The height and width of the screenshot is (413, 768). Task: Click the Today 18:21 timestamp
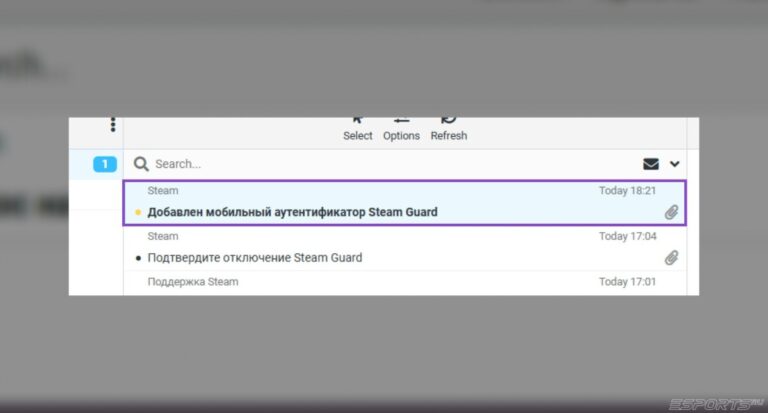tap(627, 190)
